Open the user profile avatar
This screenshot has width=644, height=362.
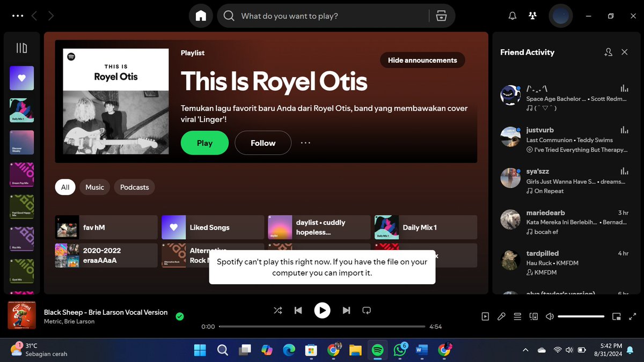click(560, 16)
